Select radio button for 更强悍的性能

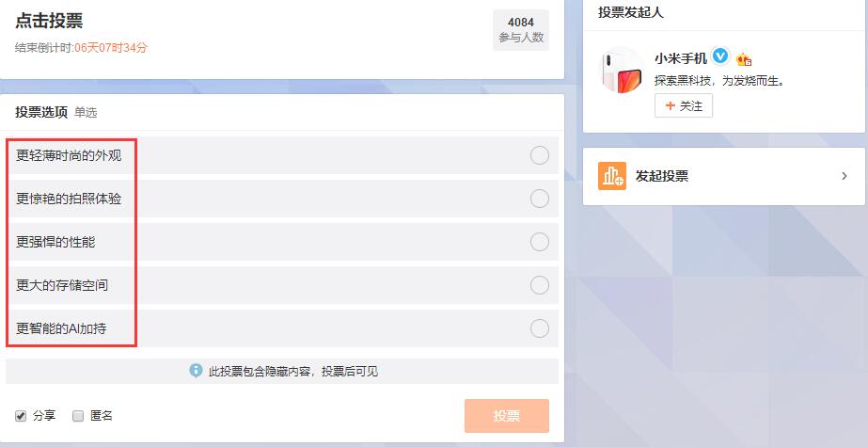[539, 242]
